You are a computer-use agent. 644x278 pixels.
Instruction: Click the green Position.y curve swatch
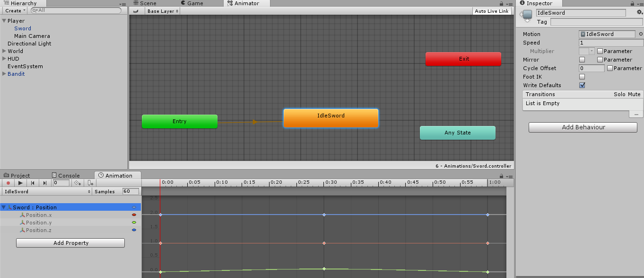tap(134, 223)
